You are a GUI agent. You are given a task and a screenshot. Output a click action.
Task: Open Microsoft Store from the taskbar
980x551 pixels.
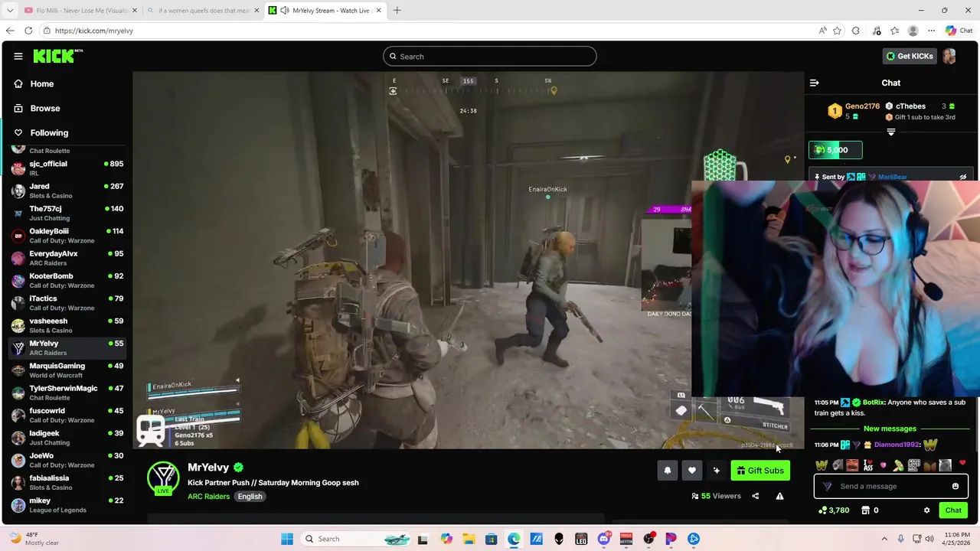click(x=492, y=539)
